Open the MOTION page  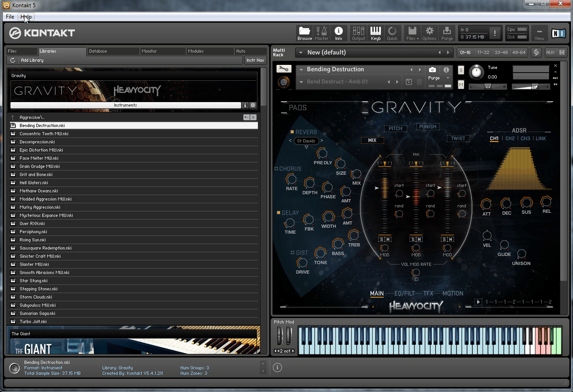[453, 294]
